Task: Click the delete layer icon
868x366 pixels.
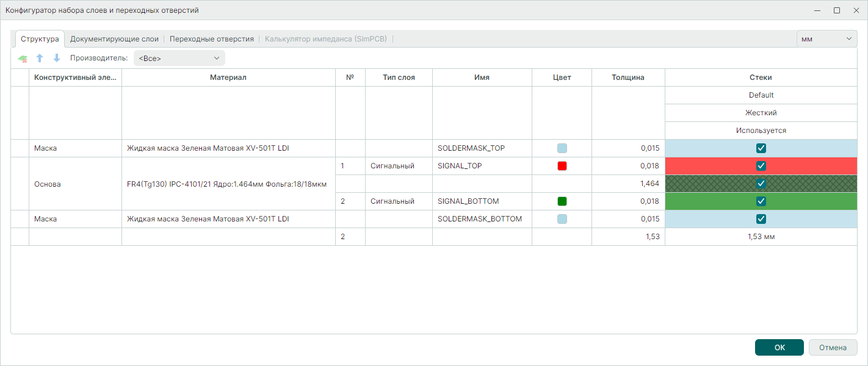Action: pyautogui.click(x=23, y=59)
